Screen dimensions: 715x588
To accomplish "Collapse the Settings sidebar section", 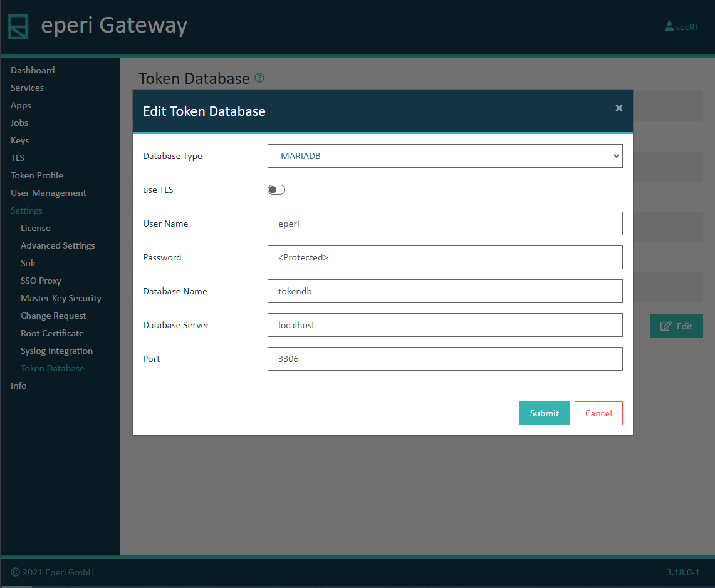I will 26,210.
